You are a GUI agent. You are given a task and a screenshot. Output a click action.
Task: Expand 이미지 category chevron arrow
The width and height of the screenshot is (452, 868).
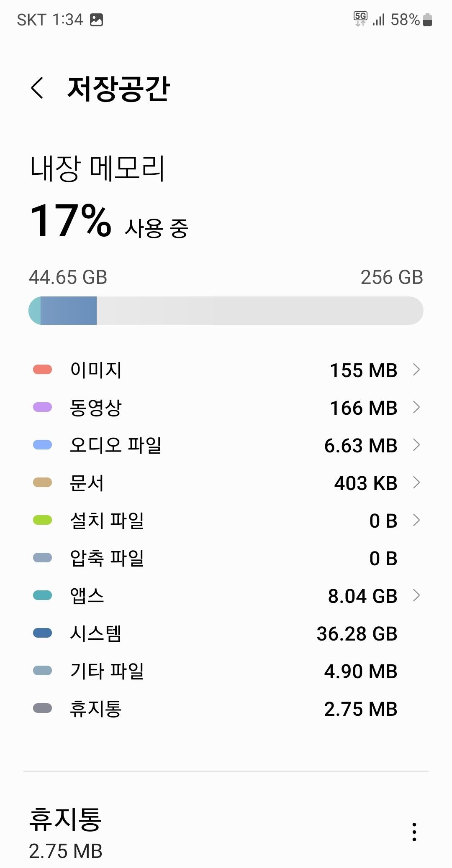pos(416,370)
